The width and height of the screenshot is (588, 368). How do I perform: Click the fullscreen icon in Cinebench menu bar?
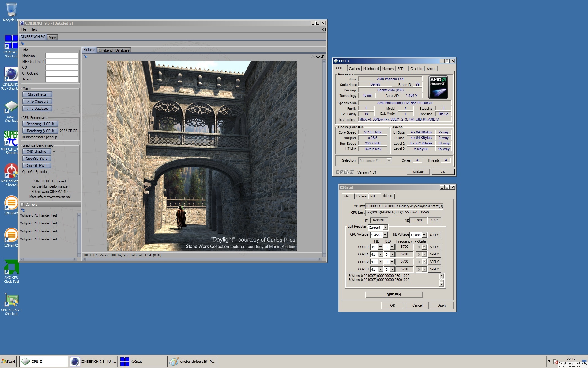tap(323, 29)
